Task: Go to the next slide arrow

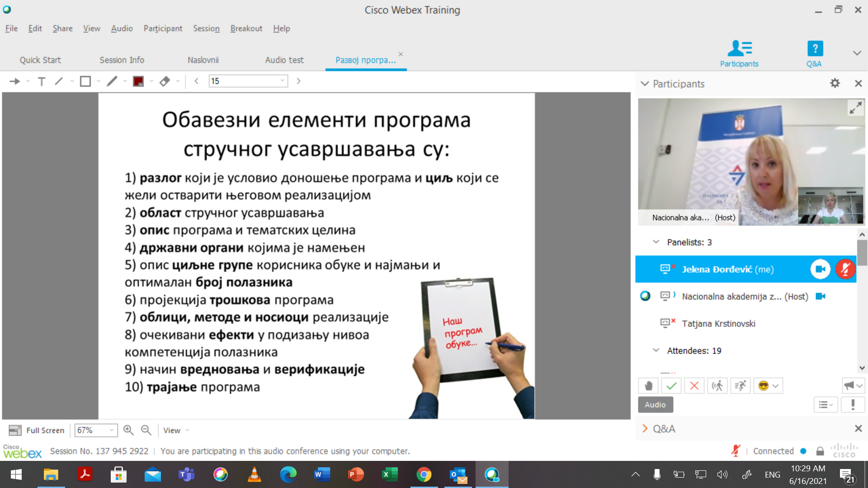Action: [x=298, y=81]
